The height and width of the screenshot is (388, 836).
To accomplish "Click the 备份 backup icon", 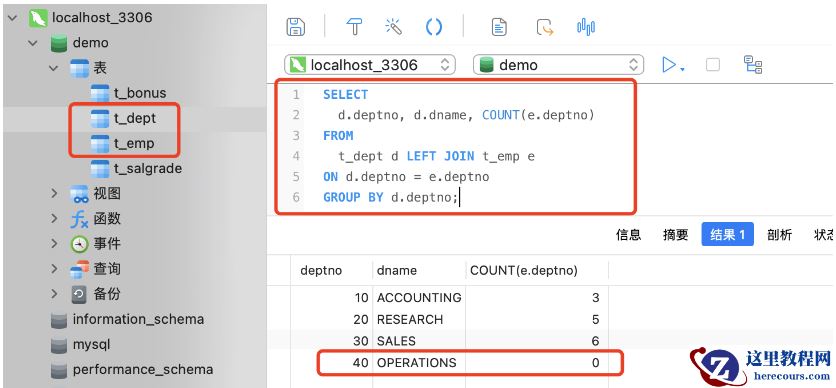I will tap(79, 294).
